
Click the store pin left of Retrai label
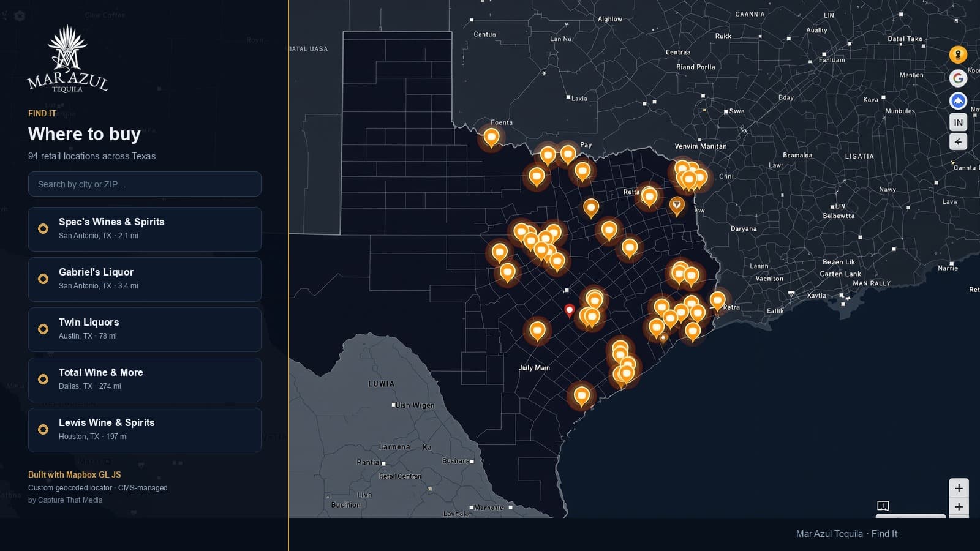717,301
